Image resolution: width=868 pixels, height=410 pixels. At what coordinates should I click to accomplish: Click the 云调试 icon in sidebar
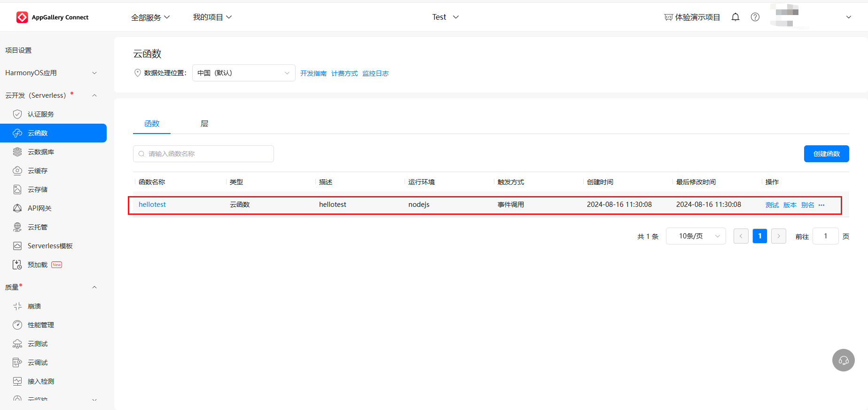(17, 363)
